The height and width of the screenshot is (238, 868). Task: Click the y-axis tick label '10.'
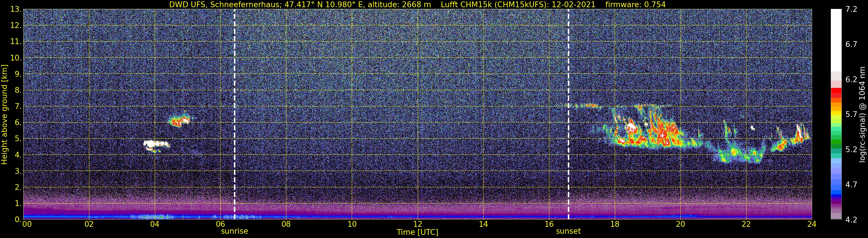16,58
